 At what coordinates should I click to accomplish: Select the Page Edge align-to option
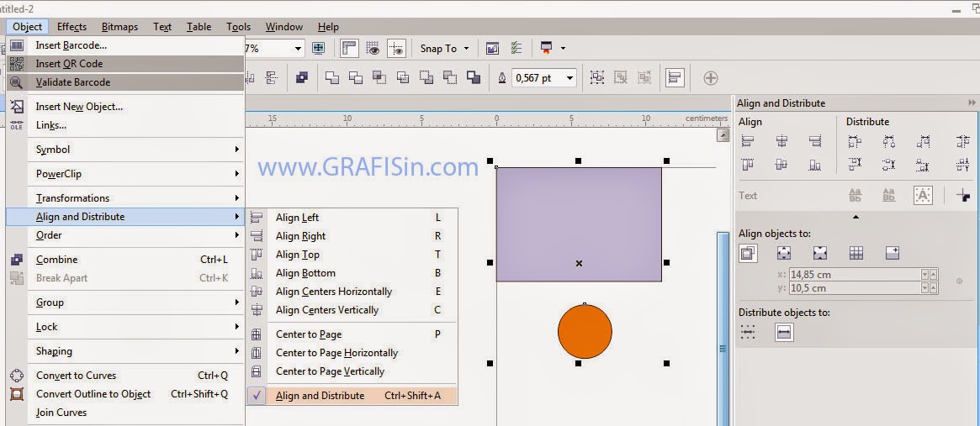tap(784, 253)
